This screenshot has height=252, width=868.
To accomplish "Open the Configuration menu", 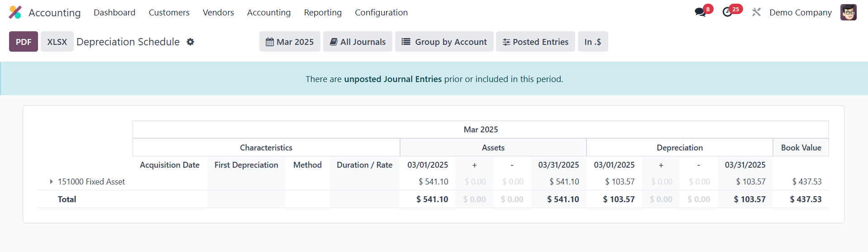I will pyautogui.click(x=381, y=12).
